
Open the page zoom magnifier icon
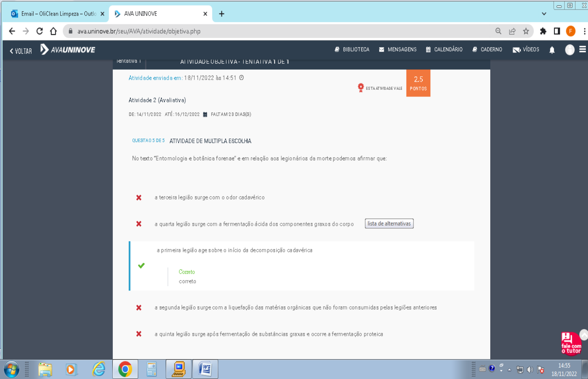pos(498,31)
